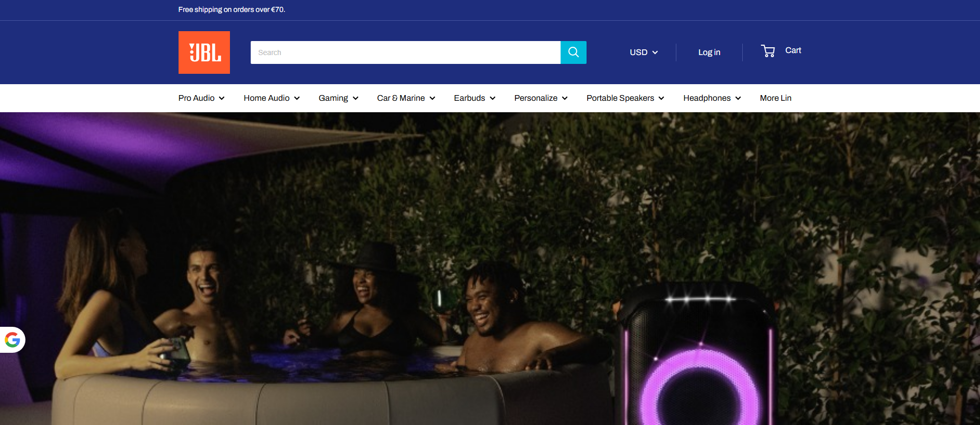Expand the Pro Audio menu
This screenshot has width=980, height=425.
tap(201, 98)
